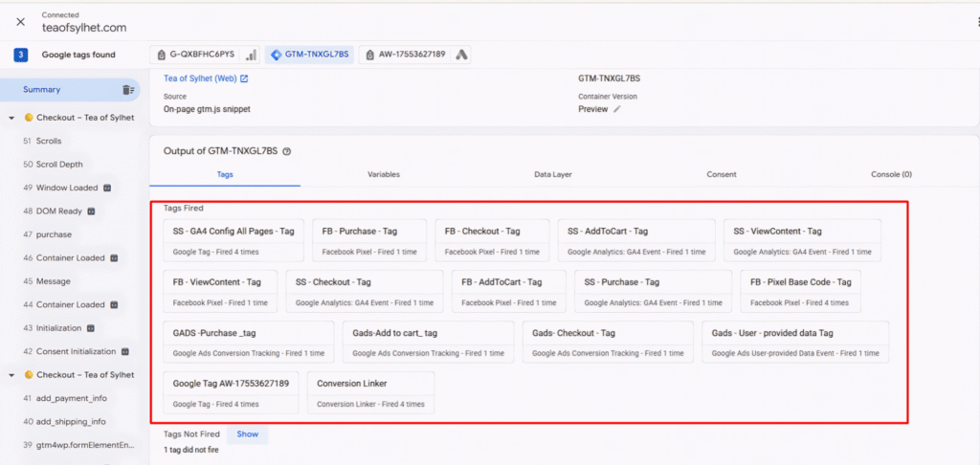The height and width of the screenshot is (465, 980).
Task: Open the Data Layer tab
Action: [x=553, y=175]
